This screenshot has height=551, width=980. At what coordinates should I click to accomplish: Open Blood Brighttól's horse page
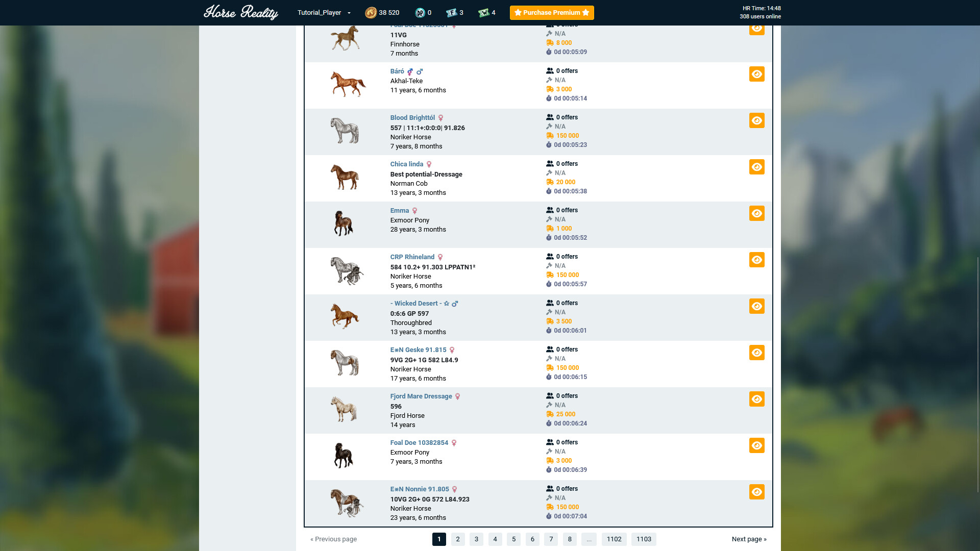point(412,117)
